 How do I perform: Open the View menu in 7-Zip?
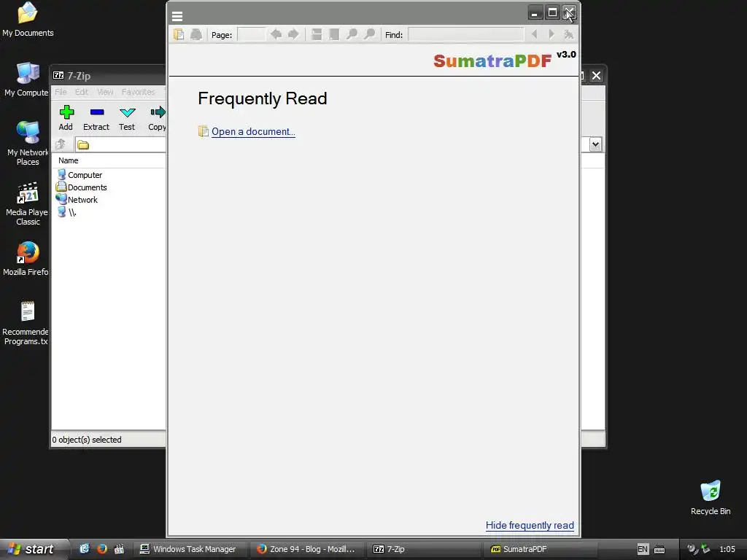click(105, 92)
